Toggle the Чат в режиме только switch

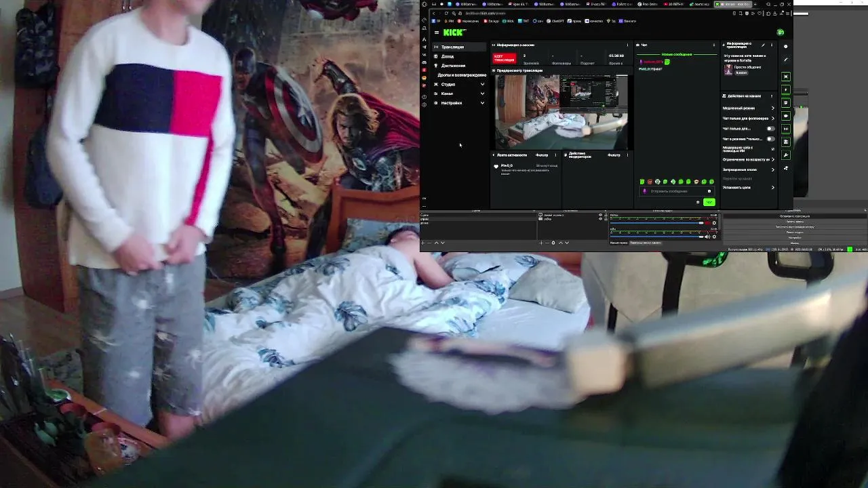pos(771,139)
